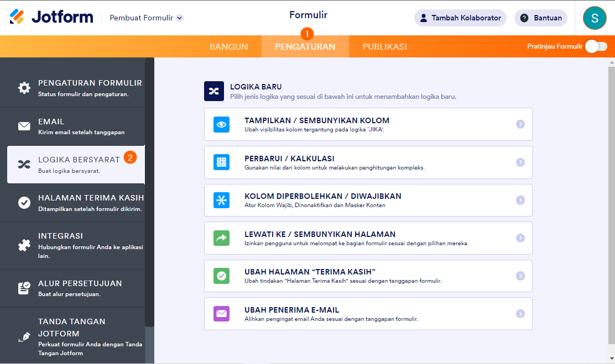Open the user avatar S menu
The width and height of the screenshot is (615, 364).
coord(595,18)
